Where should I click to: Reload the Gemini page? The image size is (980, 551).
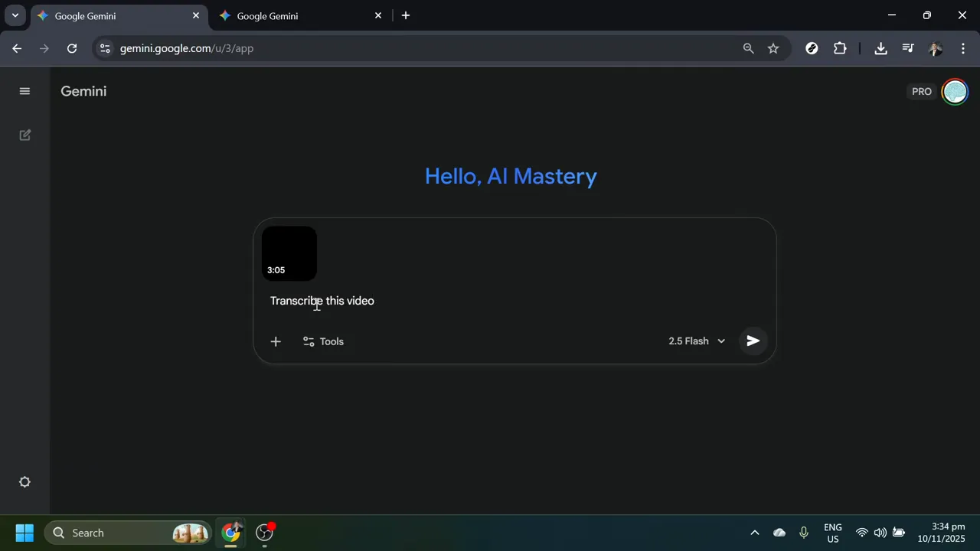point(72,48)
